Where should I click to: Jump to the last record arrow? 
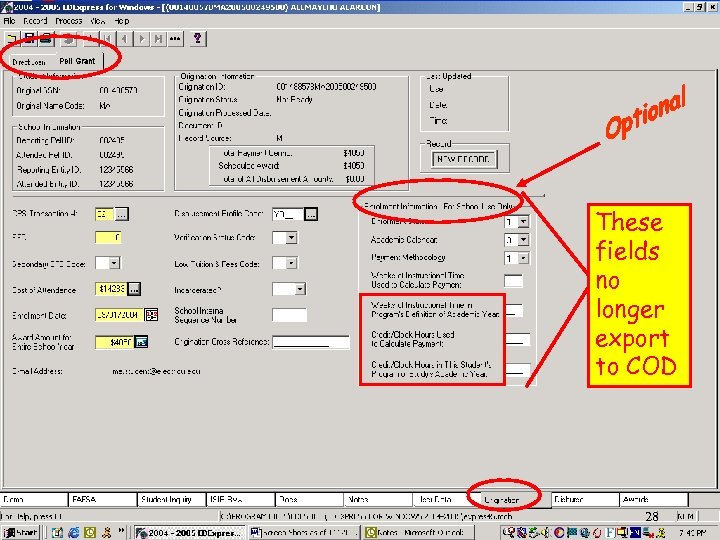[158, 39]
